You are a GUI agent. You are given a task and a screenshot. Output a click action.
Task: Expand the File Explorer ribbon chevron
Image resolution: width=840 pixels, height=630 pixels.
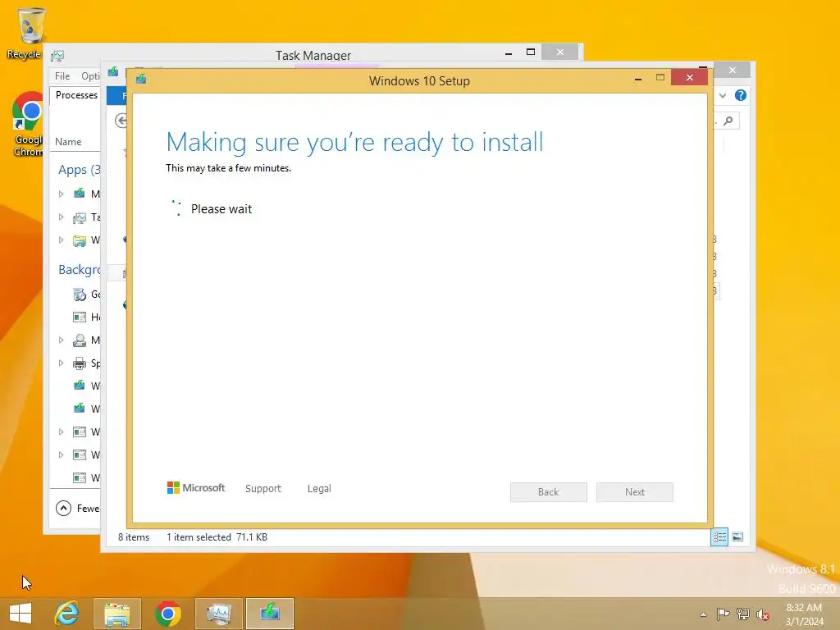click(x=723, y=95)
